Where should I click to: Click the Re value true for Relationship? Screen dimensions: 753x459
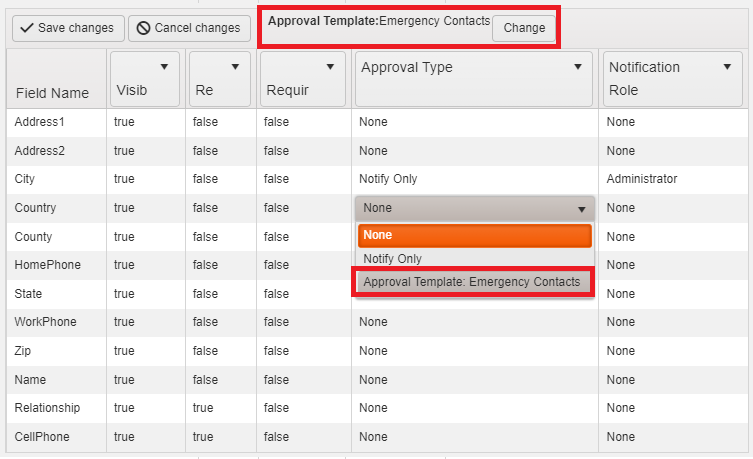coord(203,408)
